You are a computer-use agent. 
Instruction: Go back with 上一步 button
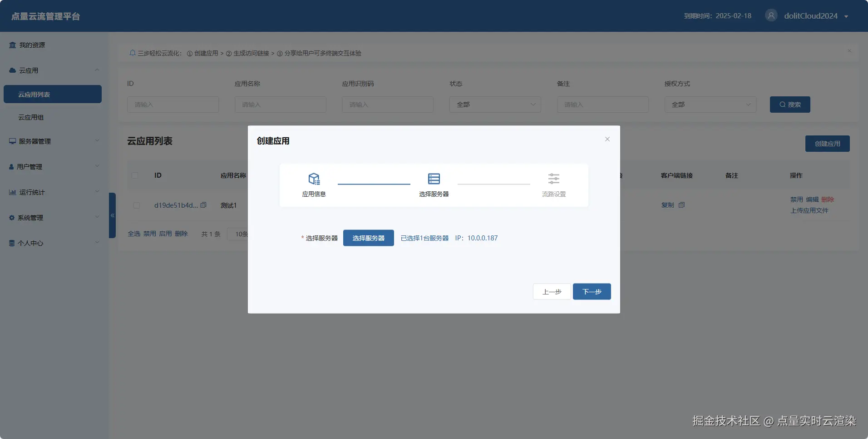click(x=552, y=292)
